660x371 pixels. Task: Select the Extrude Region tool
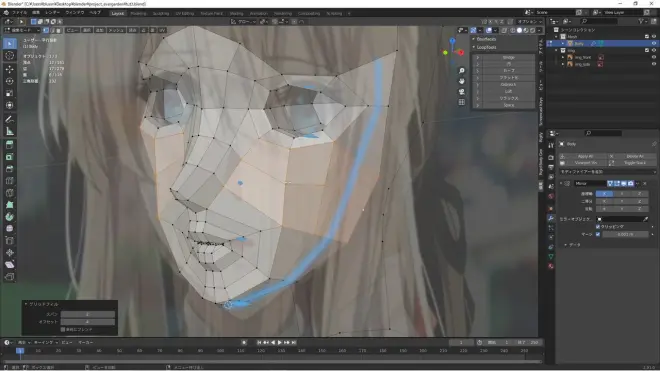click(x=10, y=145)
